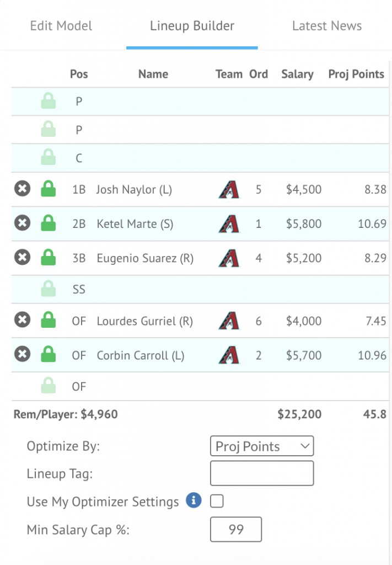Toggle the lock for Corbin Carroll
392x565 pixels.
pyautogui.click(x=48, y=354)
